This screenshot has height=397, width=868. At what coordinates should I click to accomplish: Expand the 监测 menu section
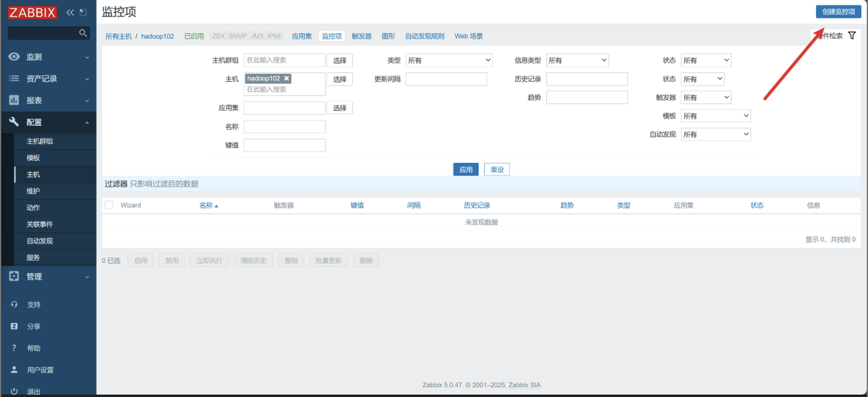[87, 57]
